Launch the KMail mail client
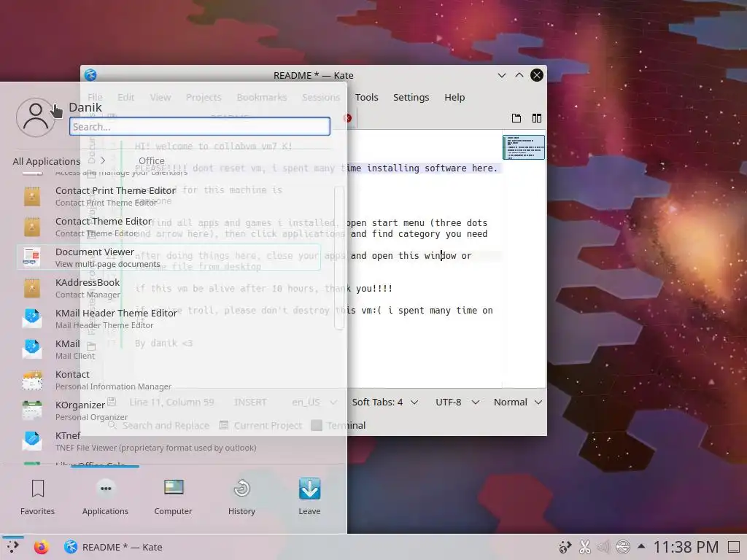This screenshot has height=560, width=747. 169,349
